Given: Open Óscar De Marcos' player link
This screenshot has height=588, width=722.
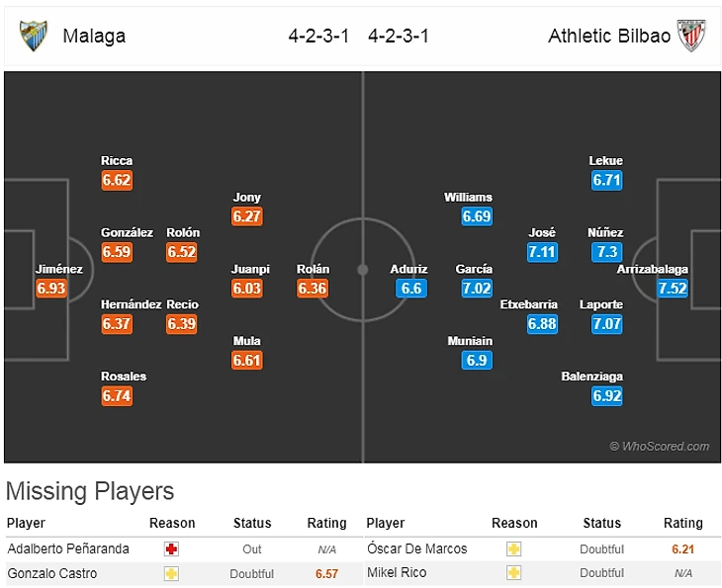Looking at the screenshot, I should (x=416, y=548).
